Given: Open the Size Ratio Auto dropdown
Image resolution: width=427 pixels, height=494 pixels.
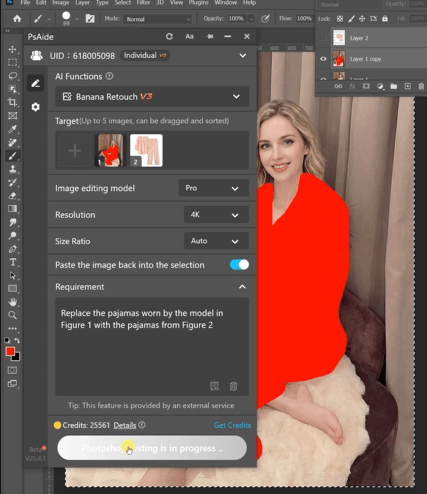Looking at the screenshot, I should 216,241.
